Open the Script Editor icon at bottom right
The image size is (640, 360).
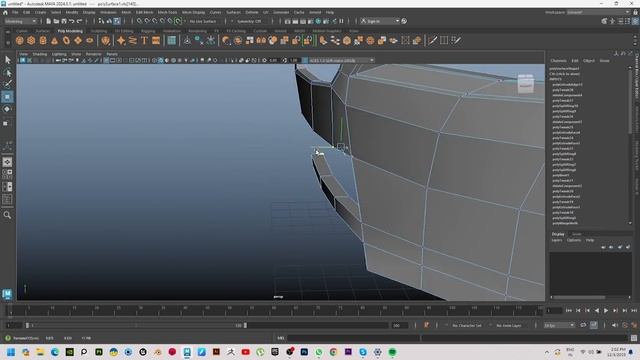tap(634, 338)
